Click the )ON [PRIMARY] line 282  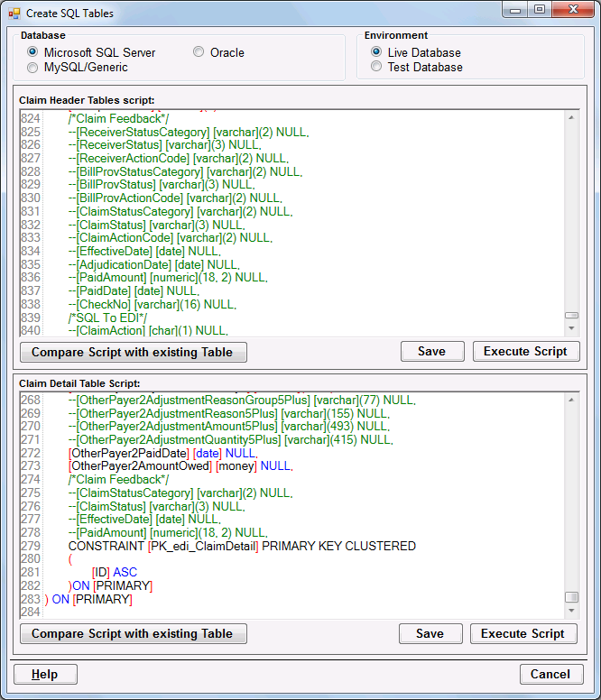[110, 585]
